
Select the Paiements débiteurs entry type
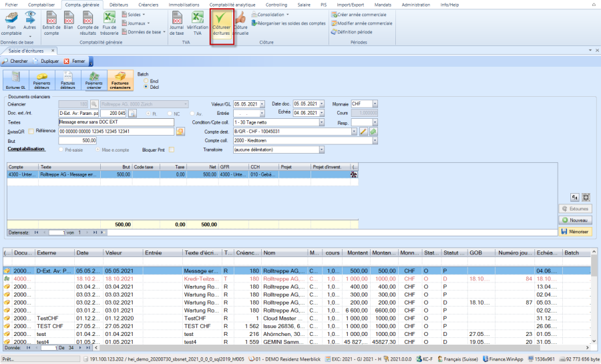click(41, 80)
